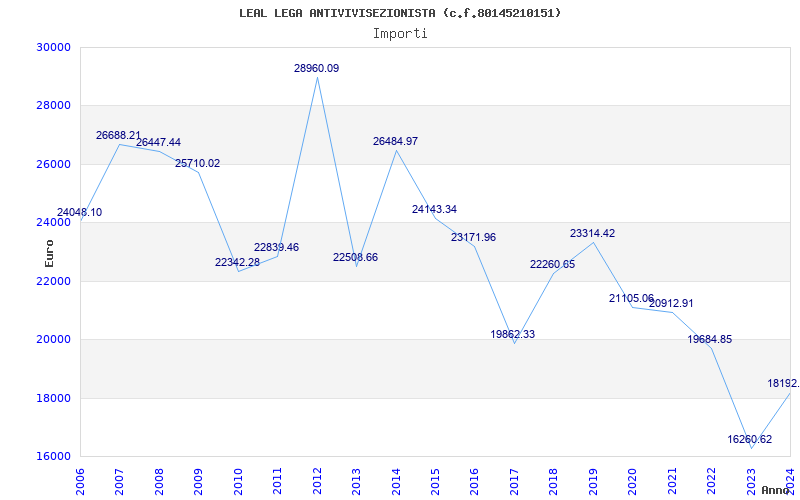
Task: Click x-axis year 2020
Action: (633, 481)
